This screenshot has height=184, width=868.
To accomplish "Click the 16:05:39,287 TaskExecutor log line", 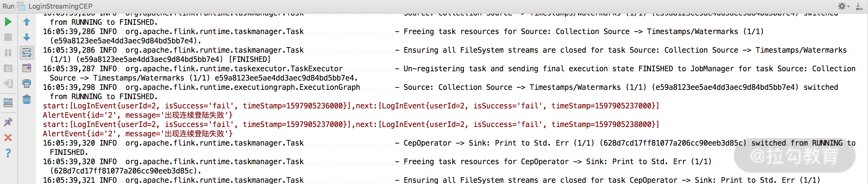I will (x=449, y=69).
